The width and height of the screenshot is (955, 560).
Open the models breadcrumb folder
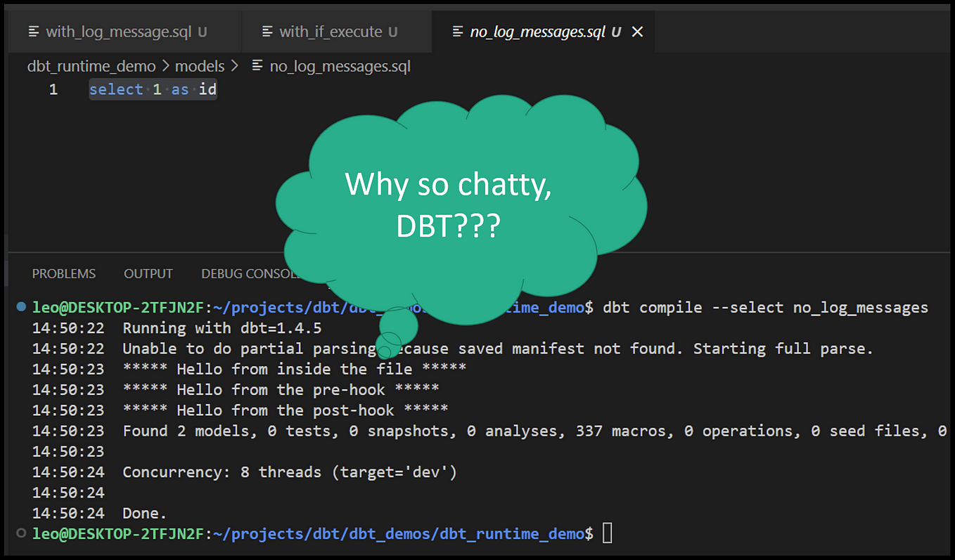[x=200, y=67]
